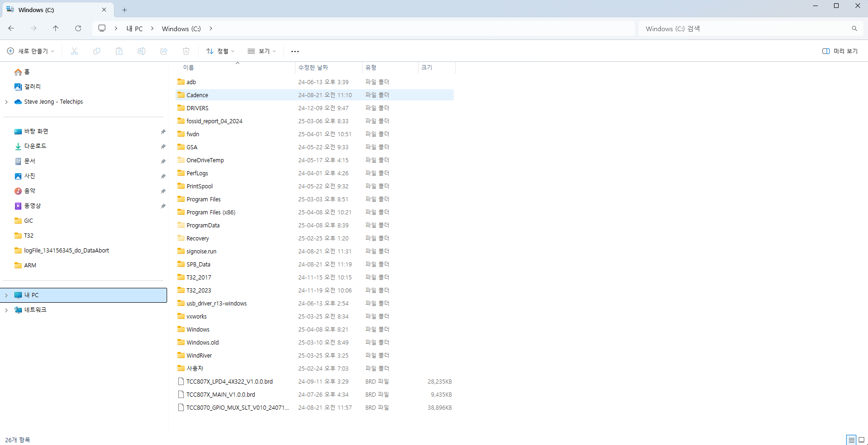Select the Program Files (x86) folder
The width and height of the screenshot is (868, 445).
click(x=211, y=213)
